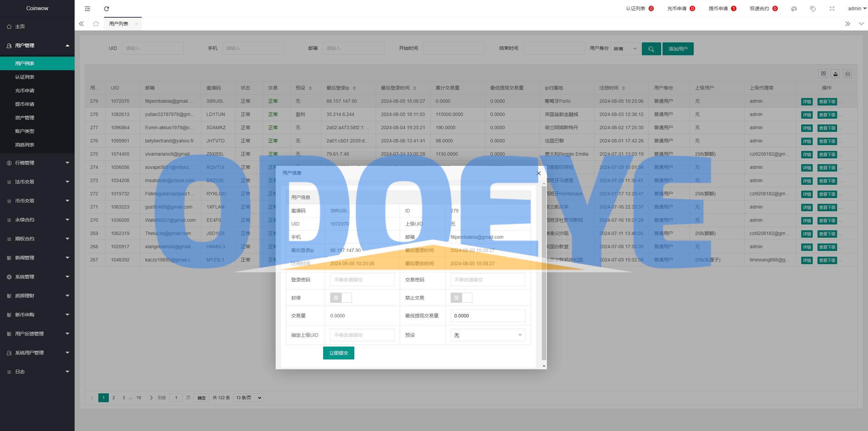Click the 邮箱 search input
Screen dimensions: 868x431
tap(354, 48)
